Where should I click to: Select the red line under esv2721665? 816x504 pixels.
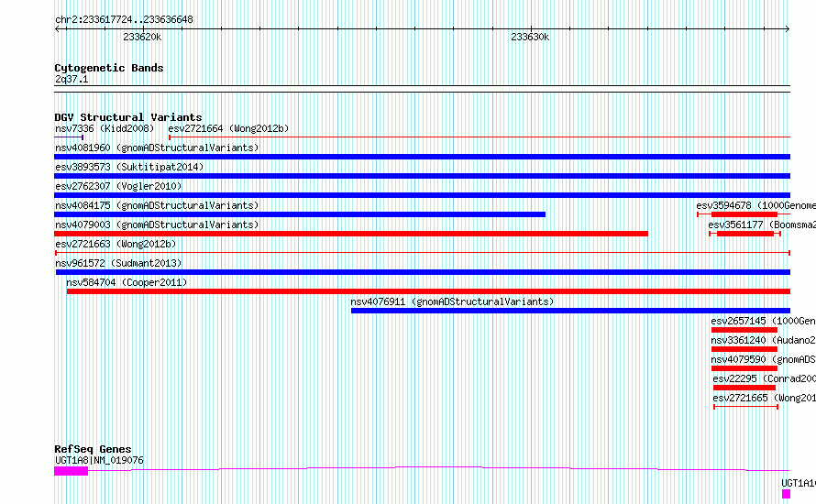point(745,407)
